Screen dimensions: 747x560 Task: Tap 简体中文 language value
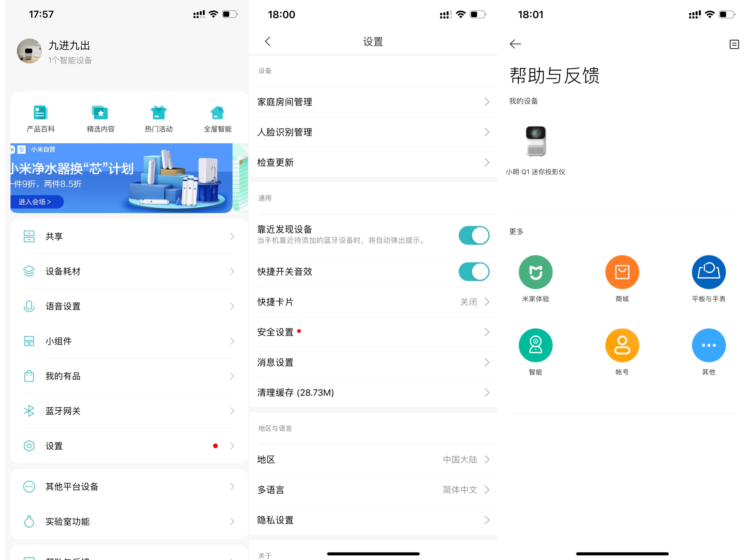[460, 490]
